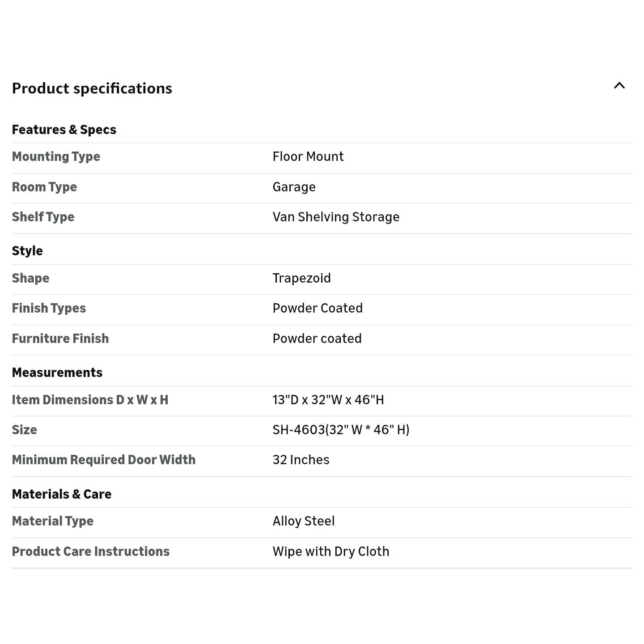Click the Alloy Steel material value

303,521
